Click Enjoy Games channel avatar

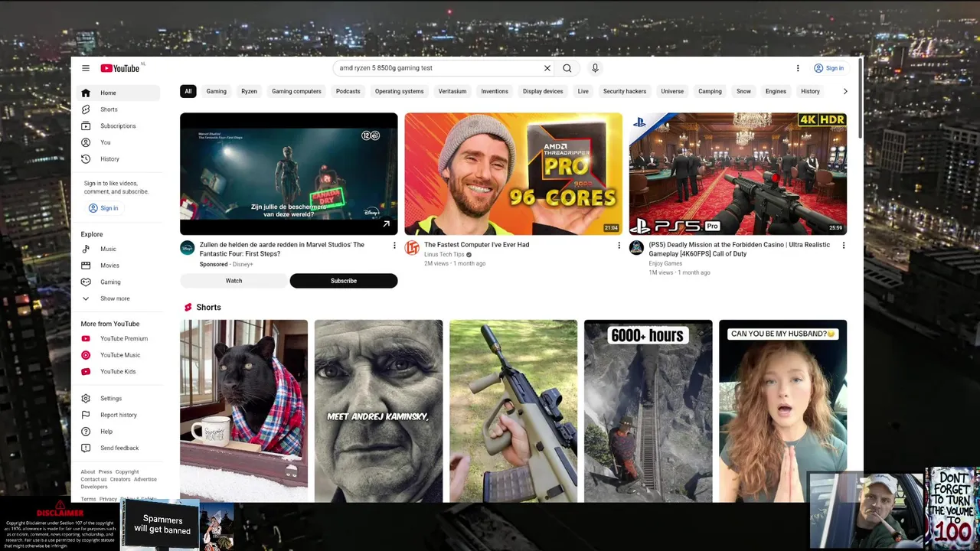click(636, 248)
